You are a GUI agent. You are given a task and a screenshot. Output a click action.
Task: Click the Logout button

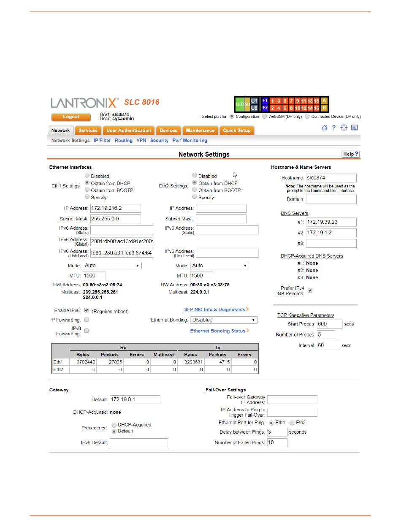point(71,117)
